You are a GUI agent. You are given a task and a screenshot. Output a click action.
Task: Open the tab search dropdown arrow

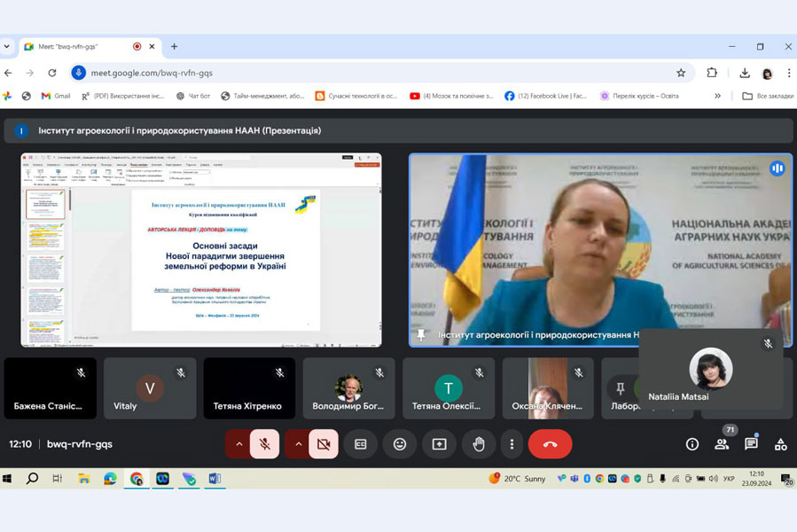point(6,46)
